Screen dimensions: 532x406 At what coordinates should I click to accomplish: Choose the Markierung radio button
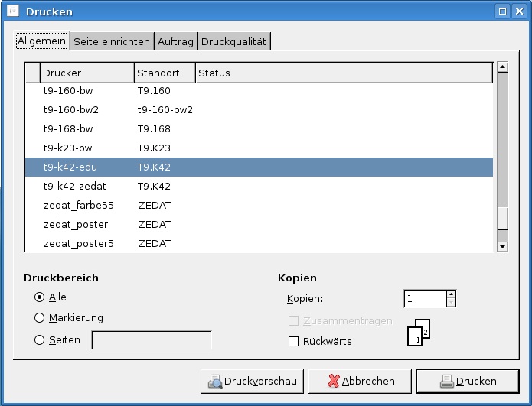[40, 318]
